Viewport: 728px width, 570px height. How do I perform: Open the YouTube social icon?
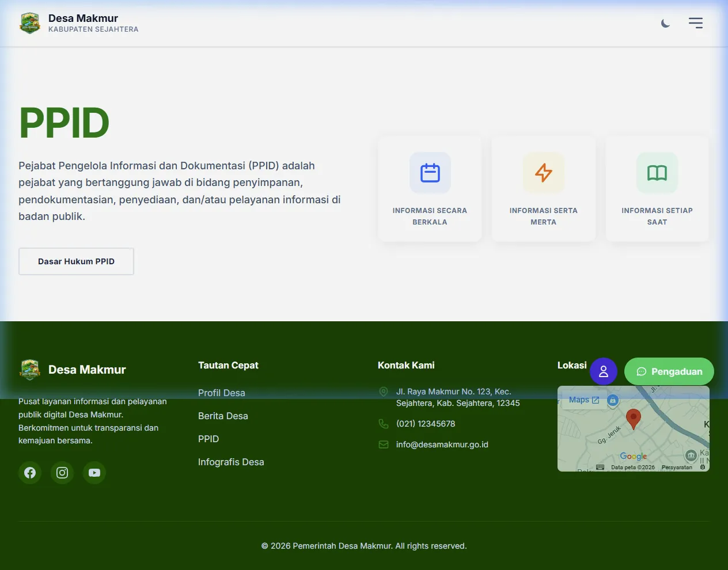pyautogui.click(x=94, y=473)
